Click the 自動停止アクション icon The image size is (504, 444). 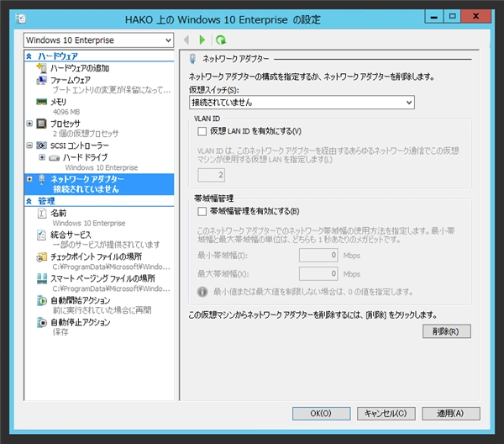[42, 322]
